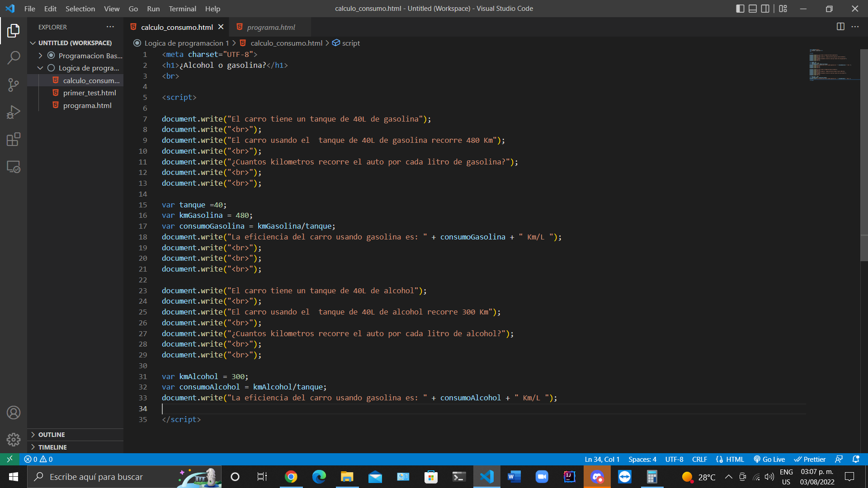The image size is (868, 488).
Task: Open the Run and Debug view
Action: [x=14, y=112]
